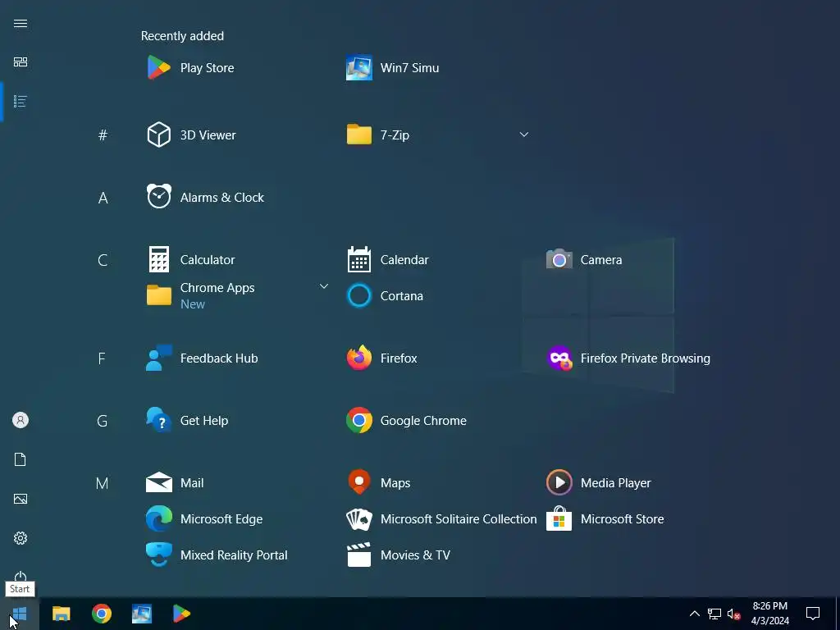
Task: Open the 7-Zip folder icon
Action: (359, 135)
